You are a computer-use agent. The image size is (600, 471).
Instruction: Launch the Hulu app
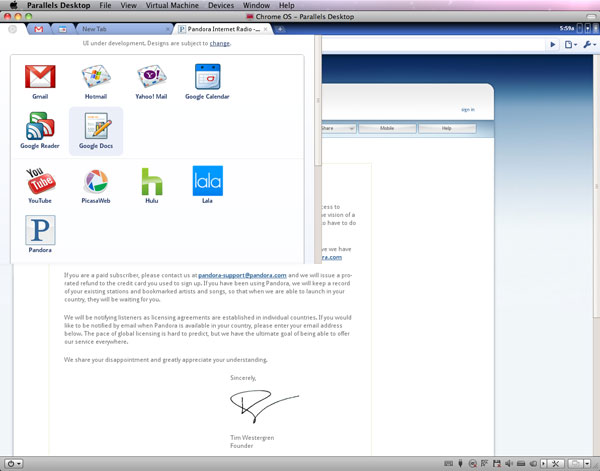pos(152,181)
